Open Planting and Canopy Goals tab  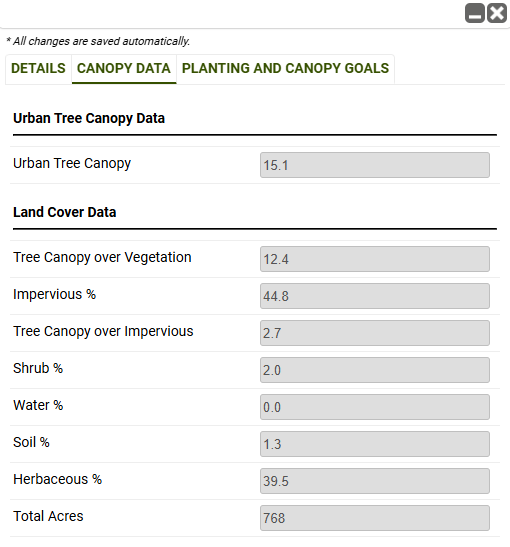285,68
